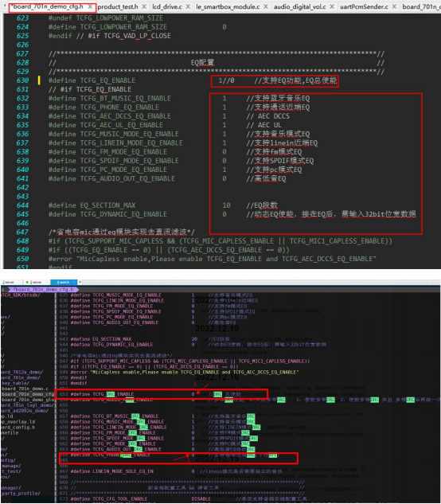This screenshot has height=504, width=441.
Task: Click TCFG_BT_MUSIC_DRC_ENABLE on line 657
Action: pos(126,416)
